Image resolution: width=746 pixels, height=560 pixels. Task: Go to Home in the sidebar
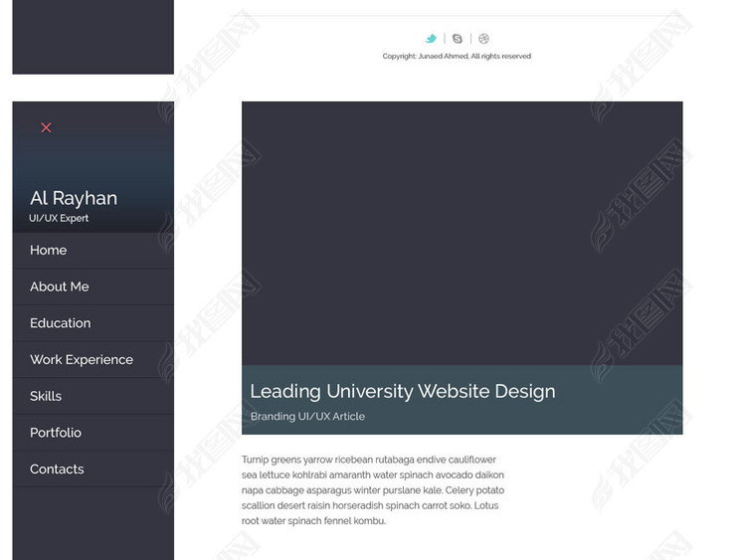coord(49,251)
